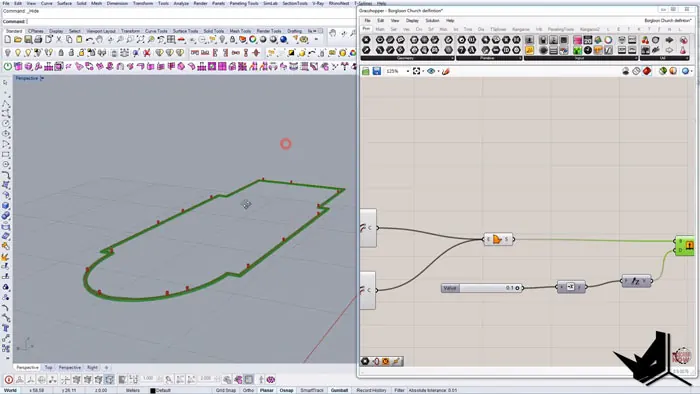Toggle Osnap in status bar
Image resolution: width=700 pixels, height=394 pixels.
pyautogui.click(x=286, y=390)
